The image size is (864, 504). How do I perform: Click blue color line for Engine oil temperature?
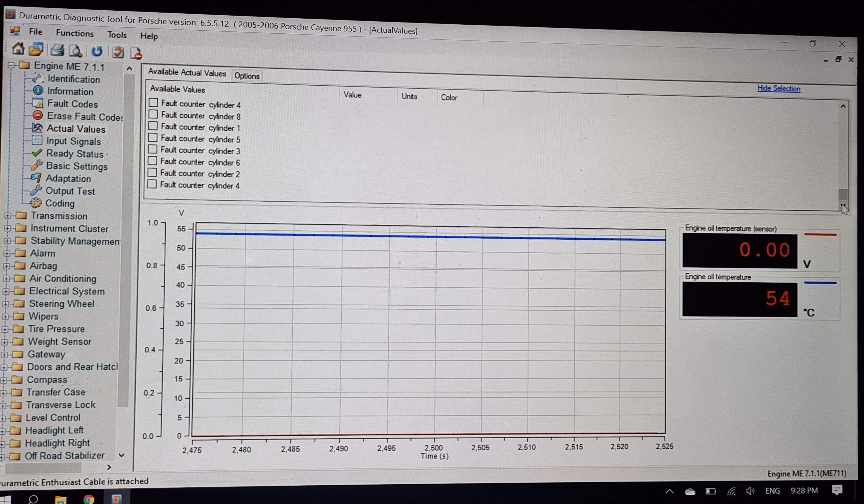820,283
